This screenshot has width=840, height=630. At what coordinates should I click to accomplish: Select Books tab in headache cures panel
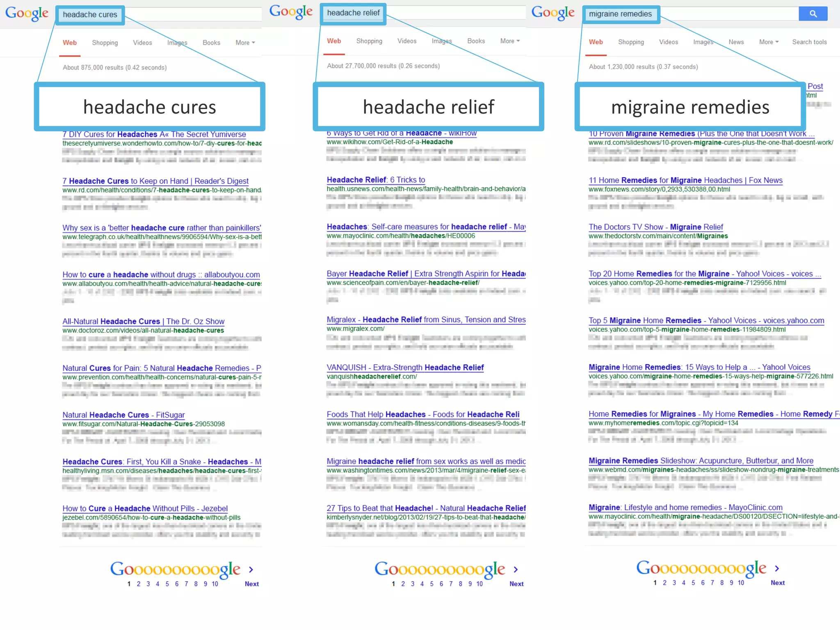211,43
